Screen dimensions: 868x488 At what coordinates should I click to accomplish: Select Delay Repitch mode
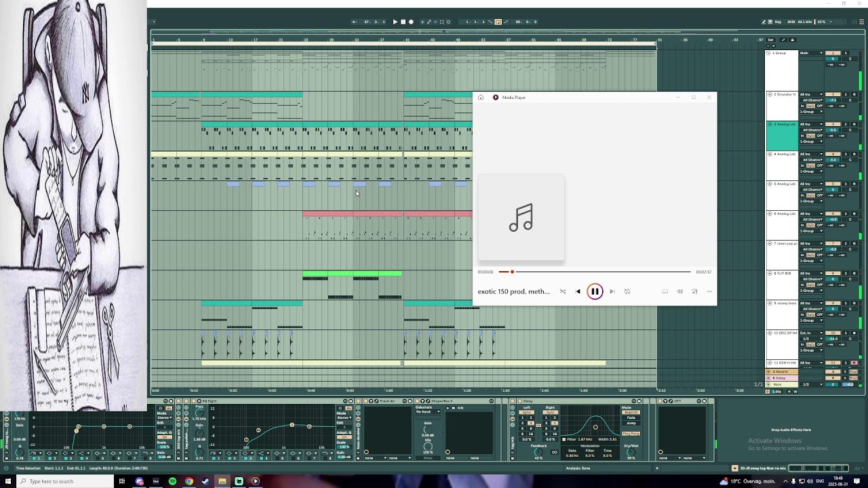click(x=631, y=412)
